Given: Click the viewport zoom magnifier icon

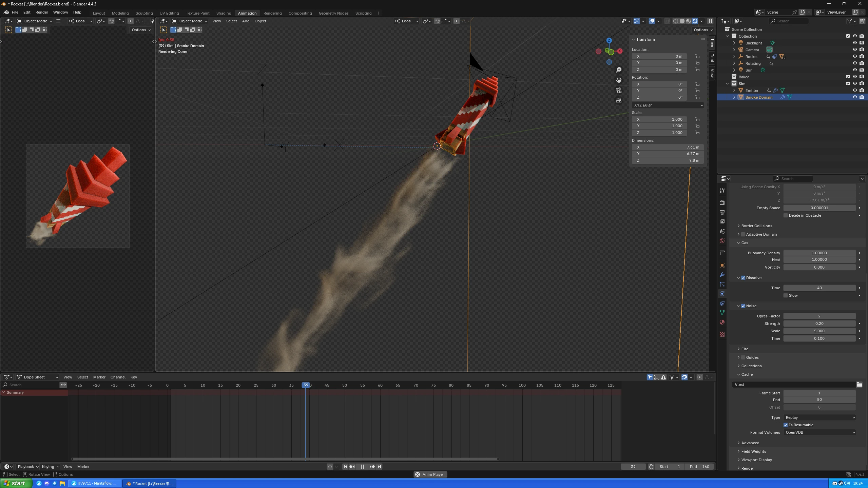Looking at the screenshot, I should click(x=619, y=70).
